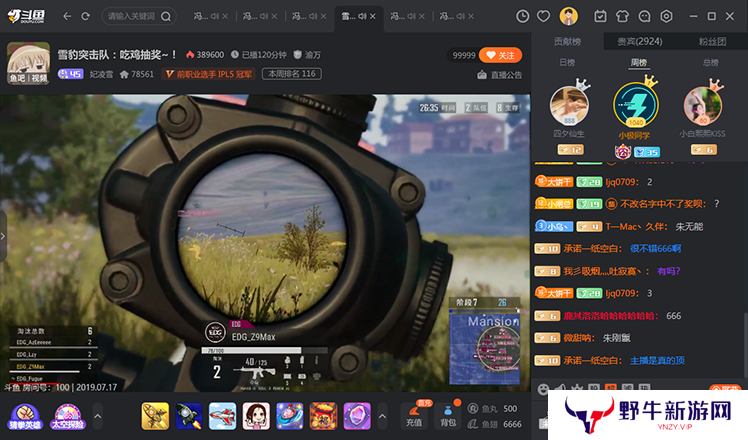Open the 充值 recharge button
The image size is (748, 440).
click(414, 416)
